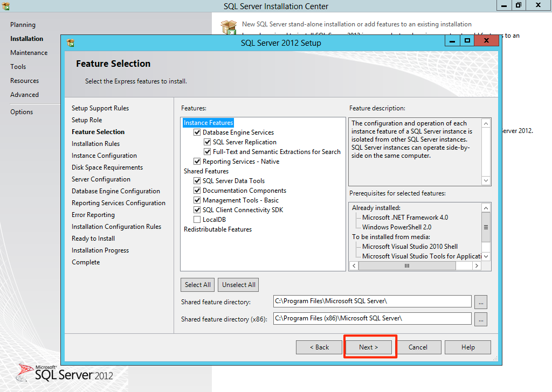Click the Shared feature directory path field
This screenshot has height=392, width=552.
(x=372, y=302)
